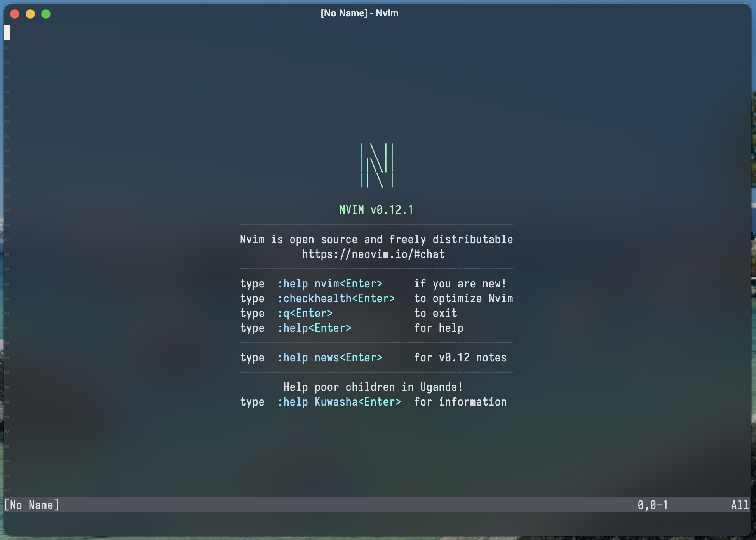
Task: Click the Help poor children in Uganda text
Action: coord(373,387)
